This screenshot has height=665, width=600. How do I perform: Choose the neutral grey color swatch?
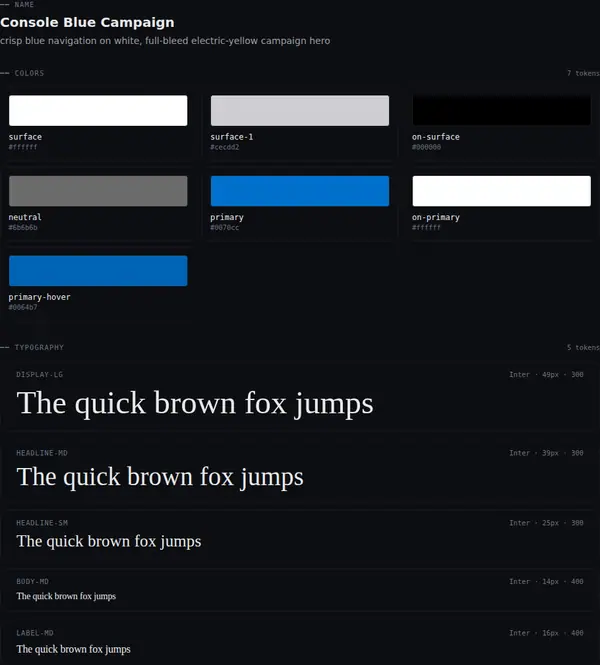(98, 191)
